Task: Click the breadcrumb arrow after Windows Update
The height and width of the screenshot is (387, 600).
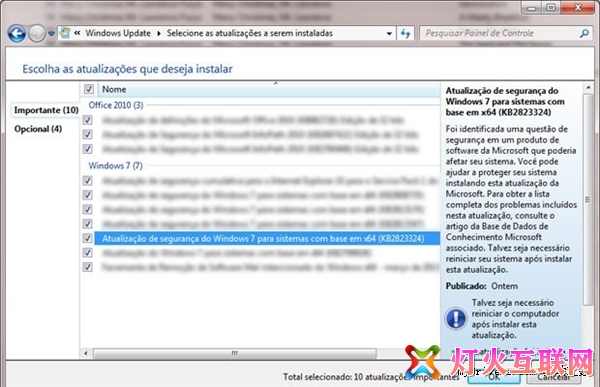Action: click(159, 33)
